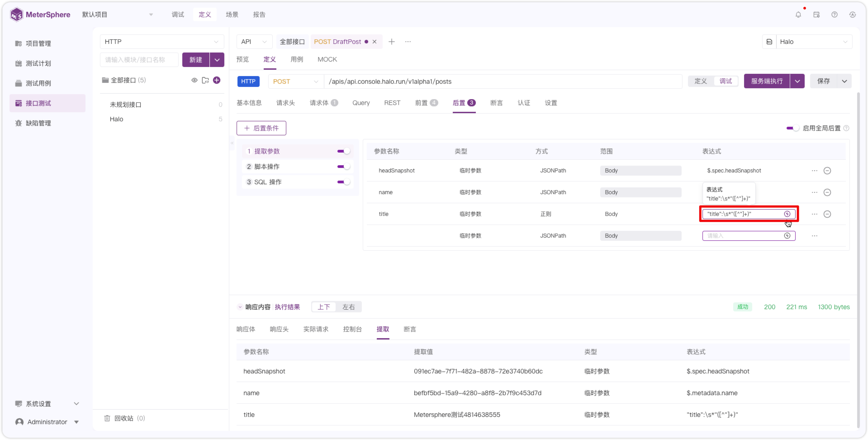The image size is (868, 440).
Task: Remove the headSnapshot parameter row
Action: [x=827, y=171]
